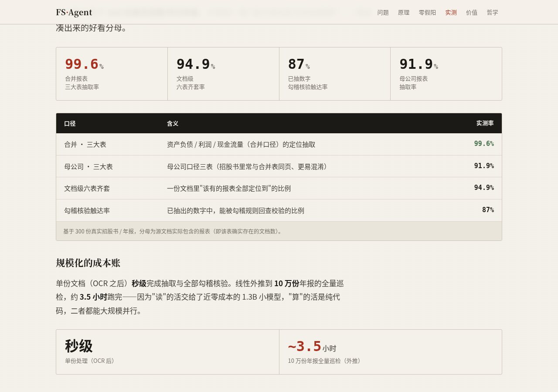Click the 勾稽核验触达率 card label
Viewport: 558px width, 392px height.
(x=308, y=87)
